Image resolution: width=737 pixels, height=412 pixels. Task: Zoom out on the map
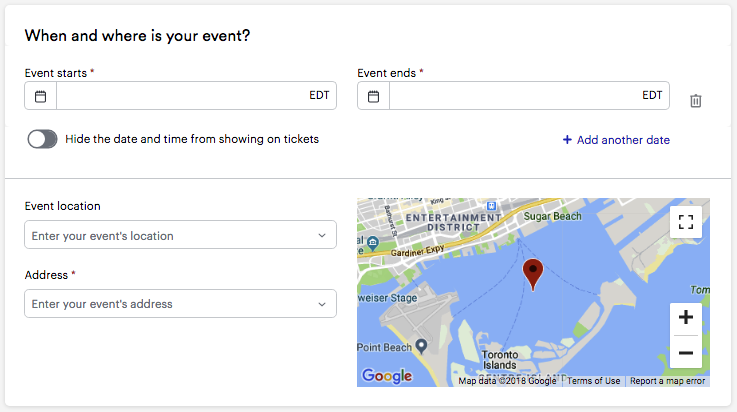coord(686,352)
